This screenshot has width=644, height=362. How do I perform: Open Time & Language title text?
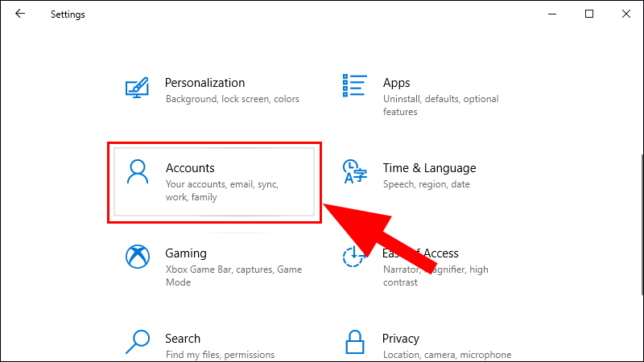click(429, 168)
